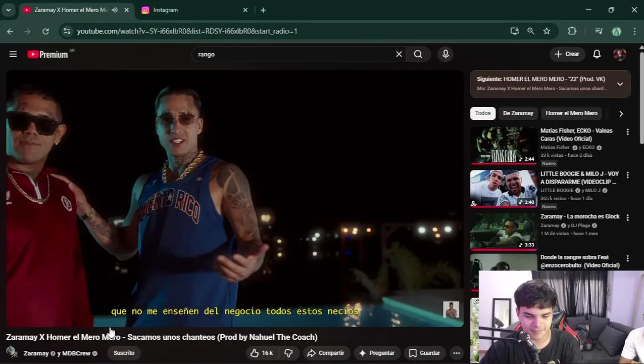
Task: Run search with magnifier button
Action: [418, 54]
